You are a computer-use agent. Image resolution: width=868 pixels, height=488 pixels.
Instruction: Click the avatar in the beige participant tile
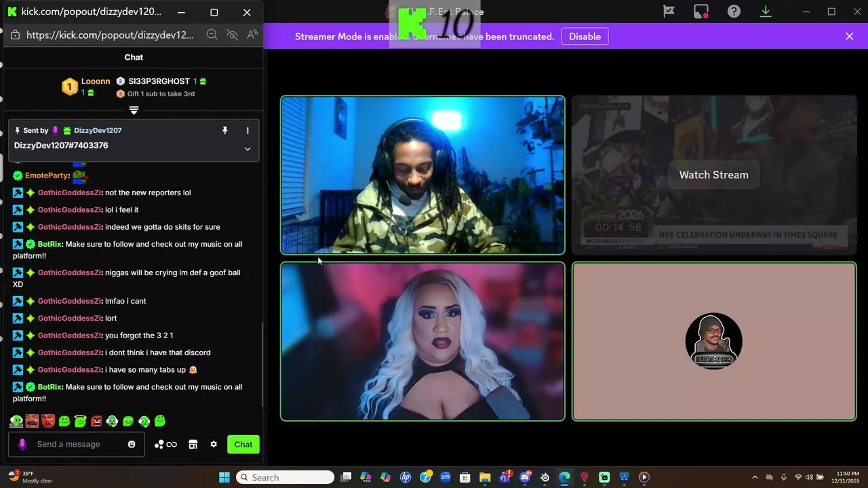(x=714, y=341)
